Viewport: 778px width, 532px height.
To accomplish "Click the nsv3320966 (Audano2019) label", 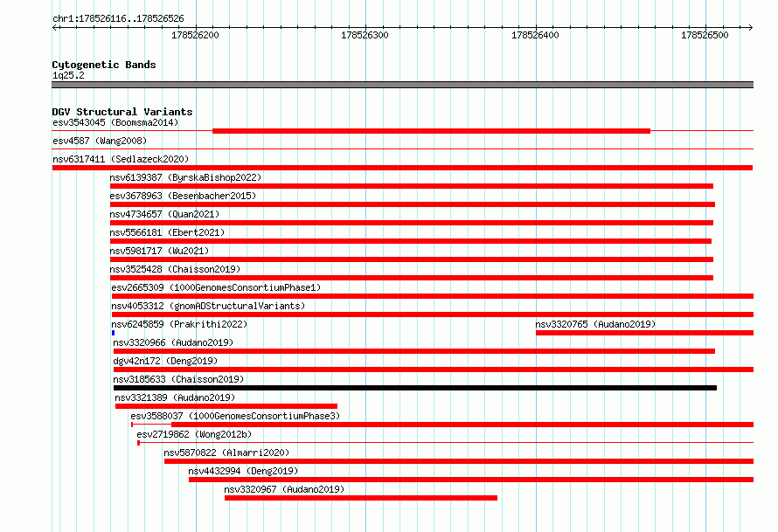I will click(173, 342).
